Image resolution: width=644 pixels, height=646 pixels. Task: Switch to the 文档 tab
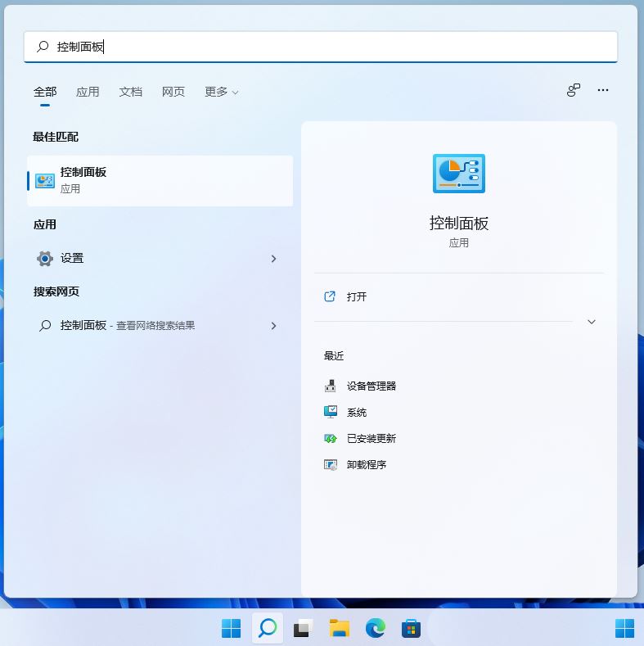pos(131,92)
